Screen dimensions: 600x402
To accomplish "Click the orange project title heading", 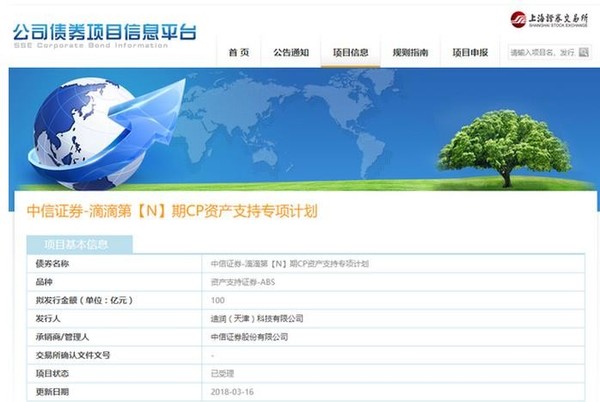I will point(172,211).
